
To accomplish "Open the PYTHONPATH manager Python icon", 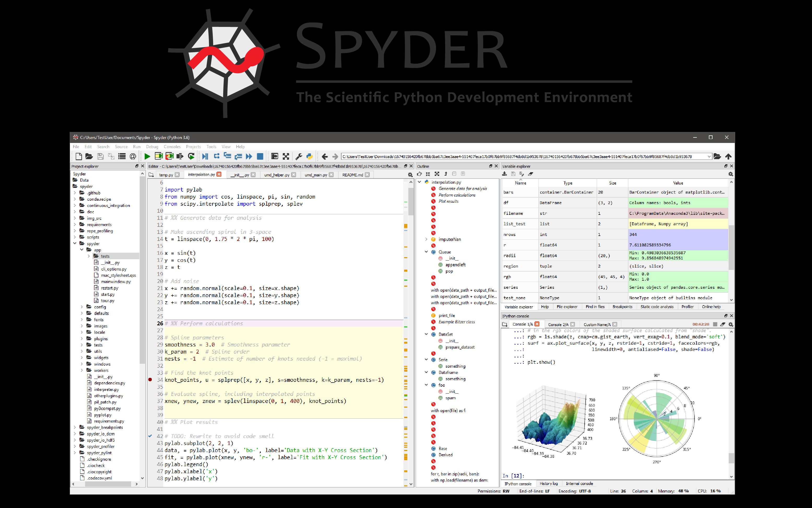I will (309, 156).
